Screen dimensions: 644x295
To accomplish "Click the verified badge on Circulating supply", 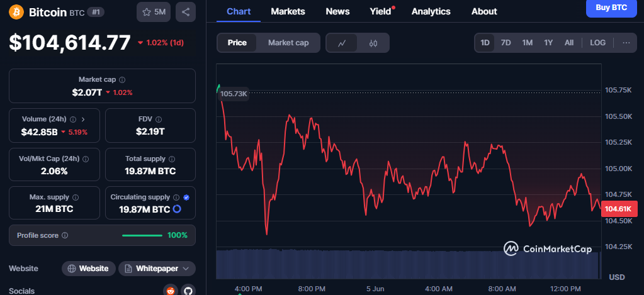I will point(186,198).
